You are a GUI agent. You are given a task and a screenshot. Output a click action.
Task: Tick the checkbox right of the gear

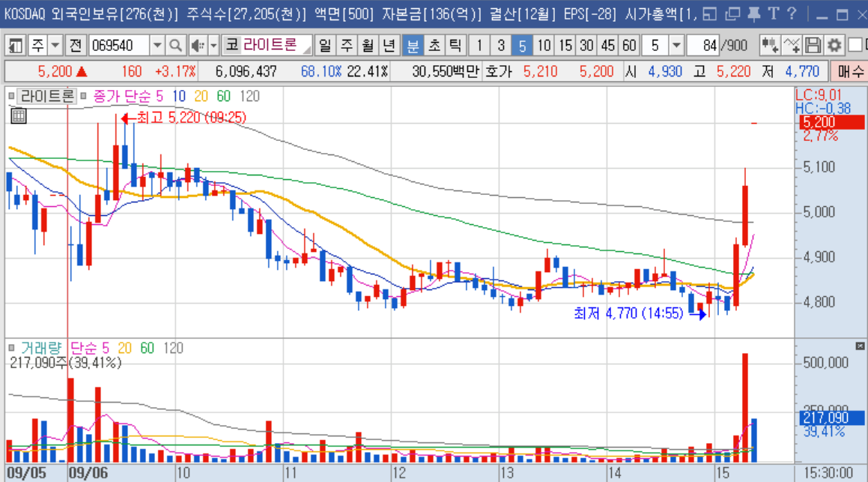tap(856, 45)
